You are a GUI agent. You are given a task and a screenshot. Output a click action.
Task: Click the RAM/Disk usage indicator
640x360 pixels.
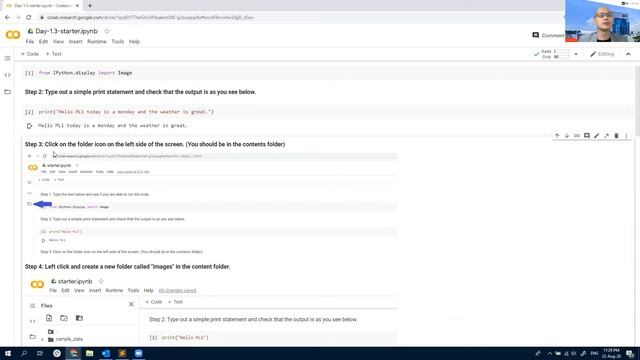pos(555,54)
